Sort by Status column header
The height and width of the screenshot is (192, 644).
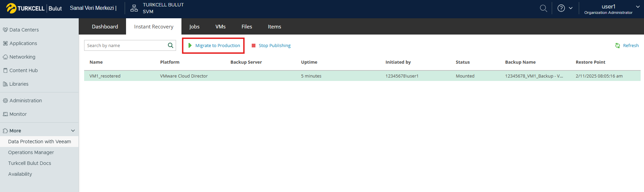tap(463, 62)
